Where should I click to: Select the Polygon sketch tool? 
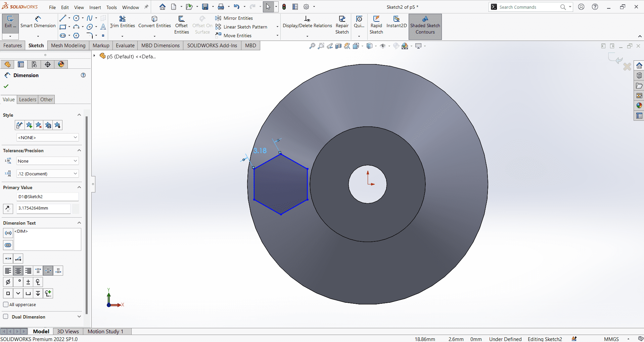77,36
